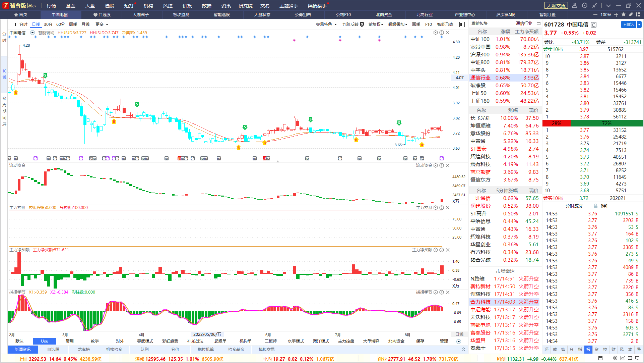This screenshot has width=644, height=363.
Task: Open dropdown arrow beside +自选
Action: pos(639,24)
